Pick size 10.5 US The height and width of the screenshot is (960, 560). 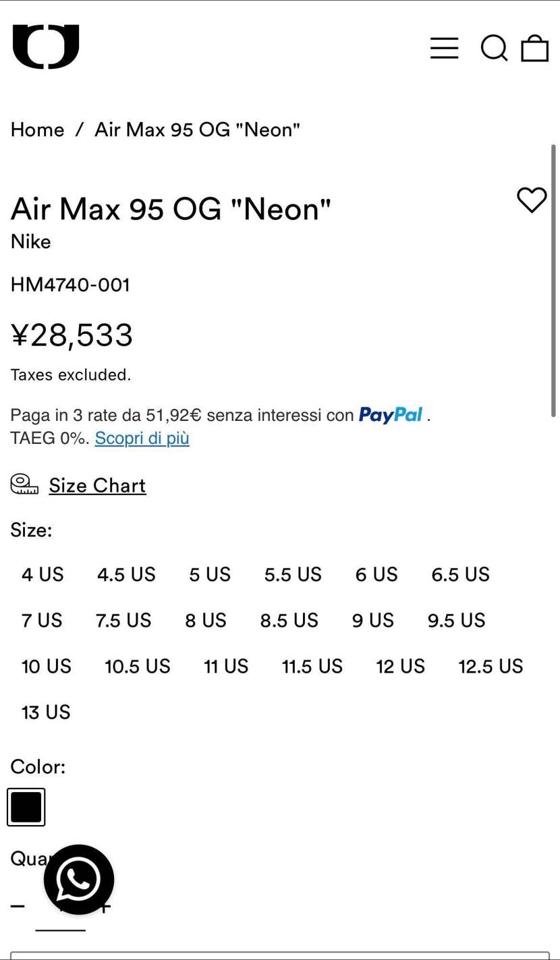coord(138,667)
